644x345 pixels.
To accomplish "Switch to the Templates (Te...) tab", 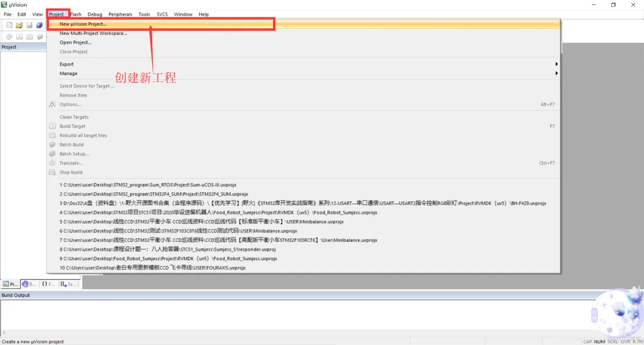I will coord(68,284).
